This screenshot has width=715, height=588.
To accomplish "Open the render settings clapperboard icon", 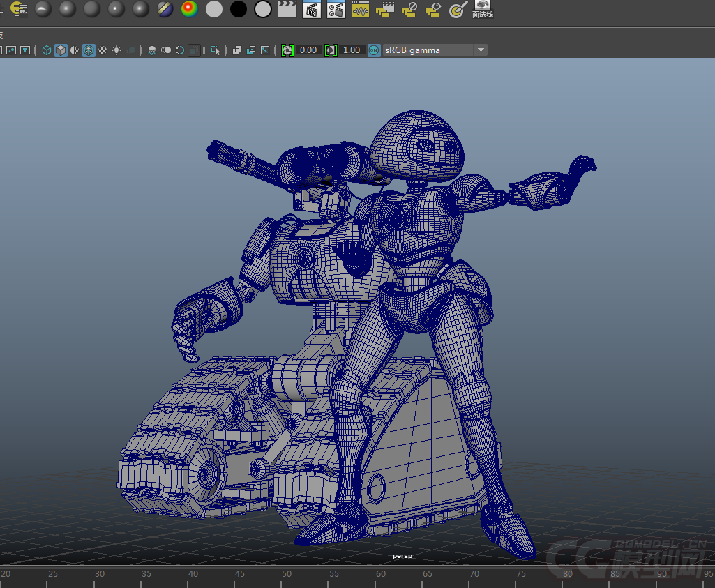I will click(336, 9).
